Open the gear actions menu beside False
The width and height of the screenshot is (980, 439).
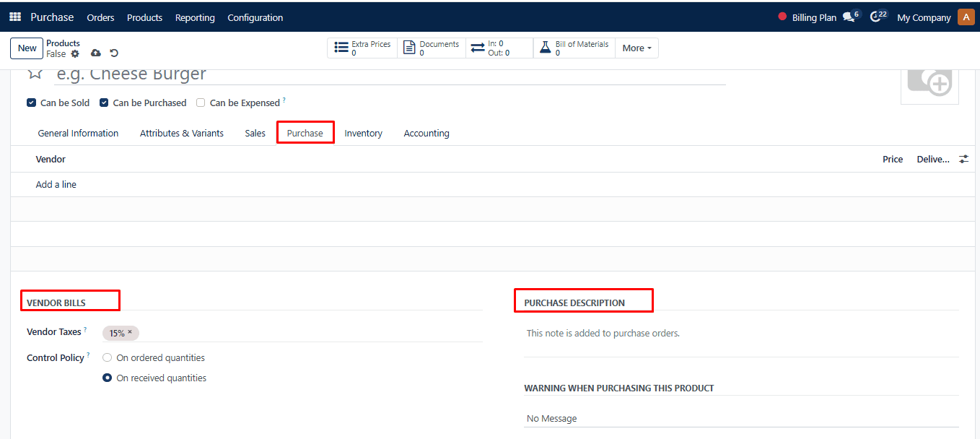(x=75, y=53)
